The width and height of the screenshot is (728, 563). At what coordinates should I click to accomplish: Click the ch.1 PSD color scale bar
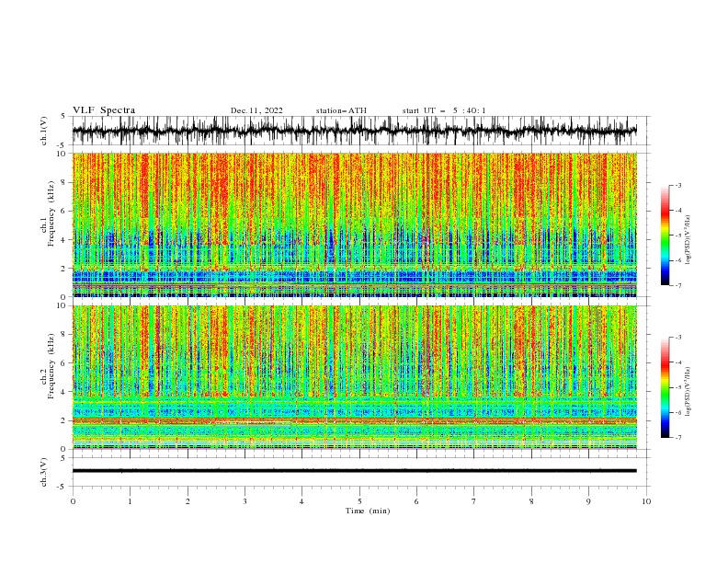click(x=665, y=236)
